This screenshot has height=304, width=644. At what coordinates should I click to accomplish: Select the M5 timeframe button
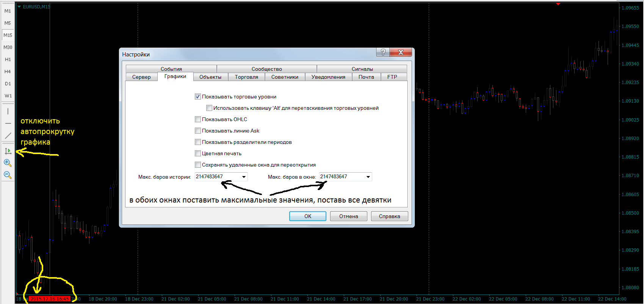point(8,23)
